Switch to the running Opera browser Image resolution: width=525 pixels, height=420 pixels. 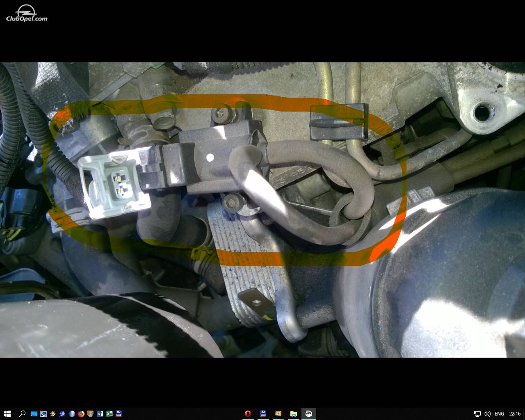248,414
